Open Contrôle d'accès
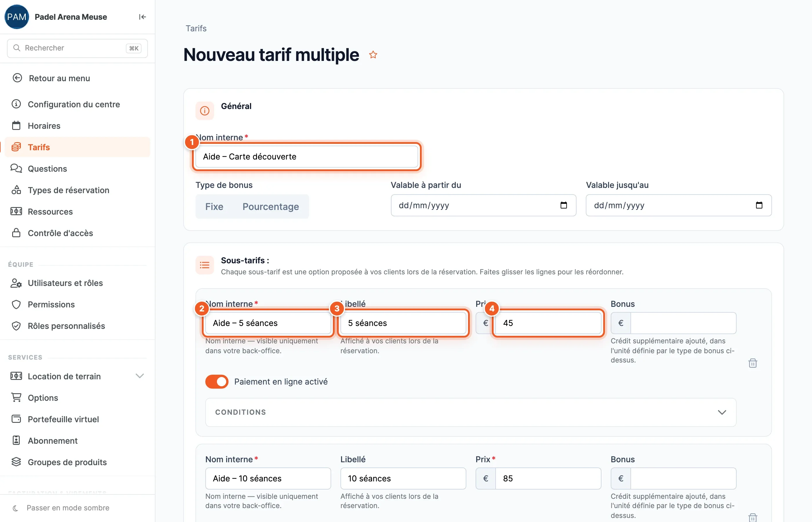The height and width of the screenshot is (522, 812). click(77, 233)
